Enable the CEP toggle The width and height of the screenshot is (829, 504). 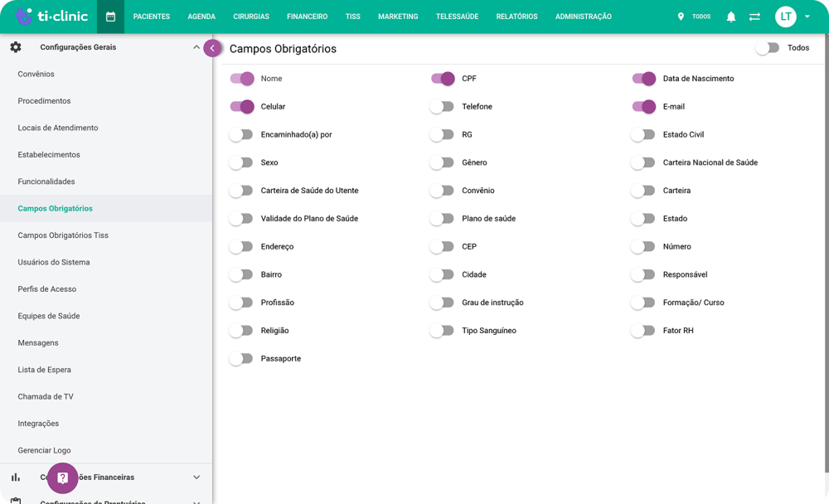tap(442, 247)
